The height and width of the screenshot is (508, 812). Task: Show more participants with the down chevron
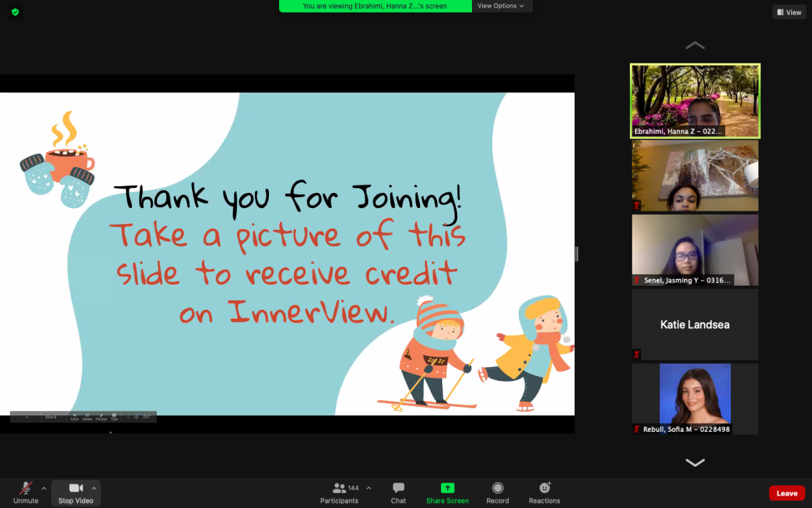(x=695, y=462)
